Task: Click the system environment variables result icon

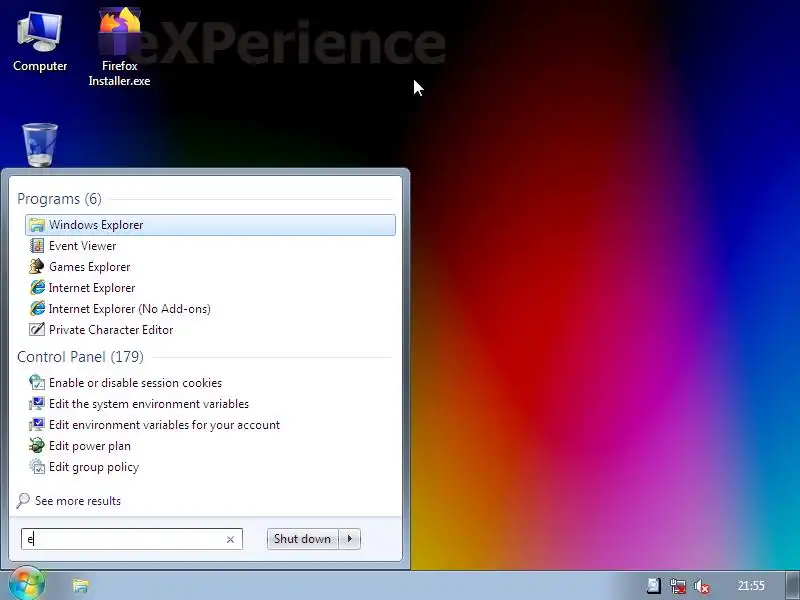Action: pyautogui.click(x=37, y=404)
